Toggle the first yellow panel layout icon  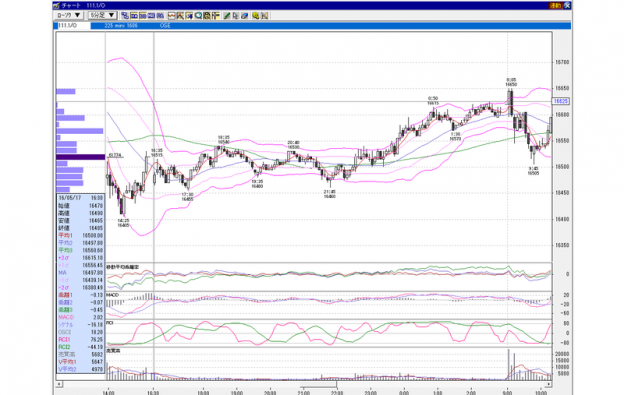click(134, 16)
